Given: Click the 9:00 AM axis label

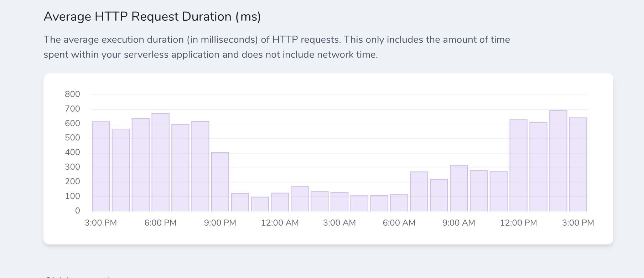Looking at the screenshot, I should point(459,223).
